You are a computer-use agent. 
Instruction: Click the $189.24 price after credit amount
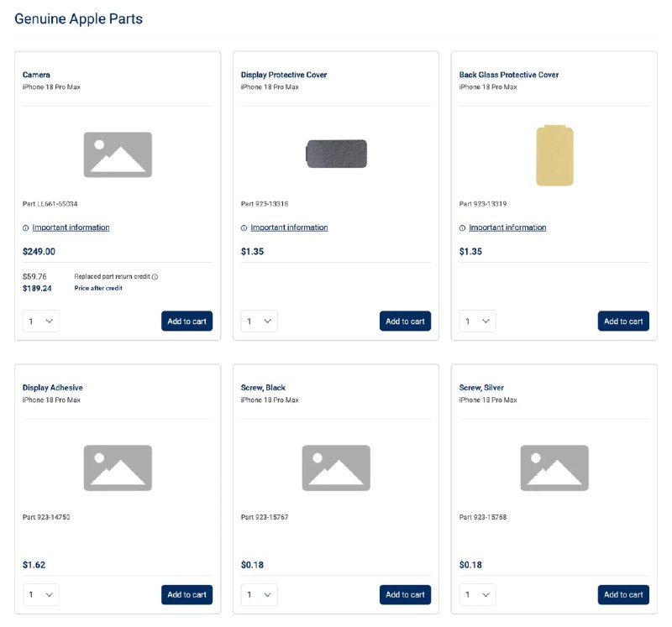[x=37, y=288]
